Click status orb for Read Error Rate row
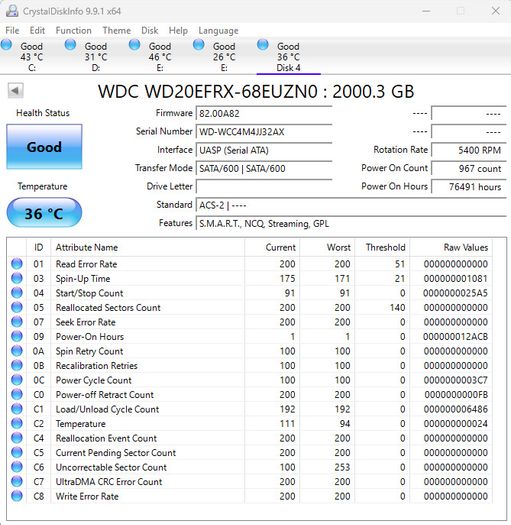This screenshot has height=525, width=511. click(x=17, y=264)
